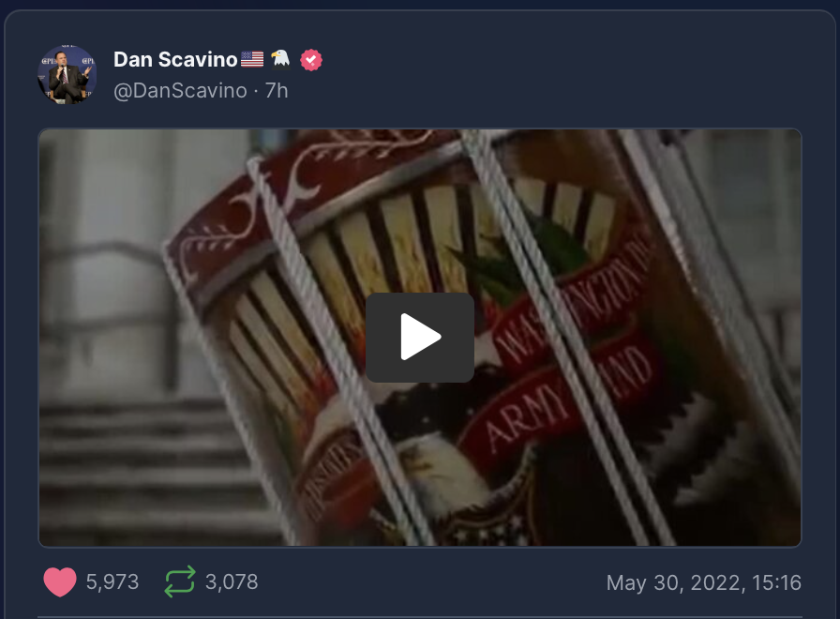Like the post with heart icon

[59, 582]
